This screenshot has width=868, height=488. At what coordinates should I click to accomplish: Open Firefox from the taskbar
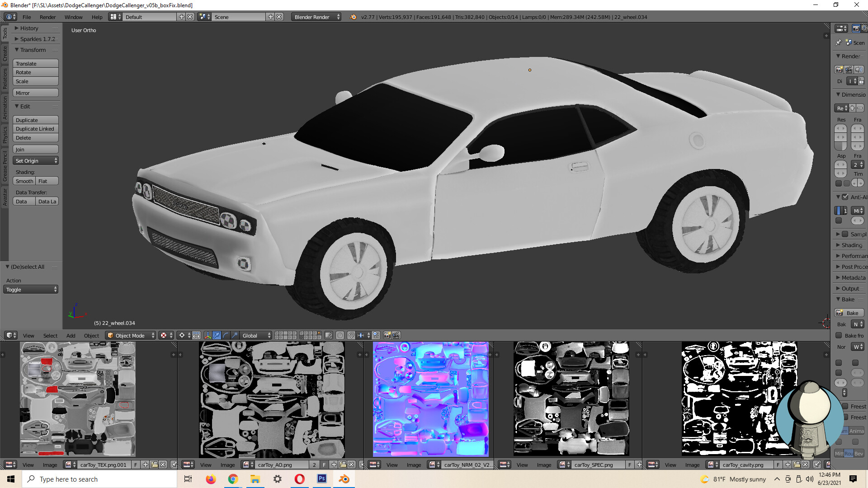[x=211, y=479]
